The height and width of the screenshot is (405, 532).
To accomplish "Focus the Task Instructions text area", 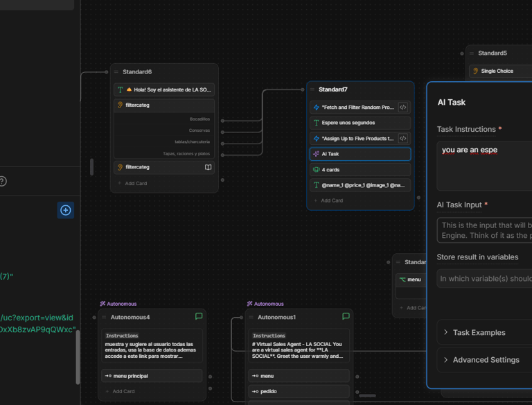I will point(484,166).
